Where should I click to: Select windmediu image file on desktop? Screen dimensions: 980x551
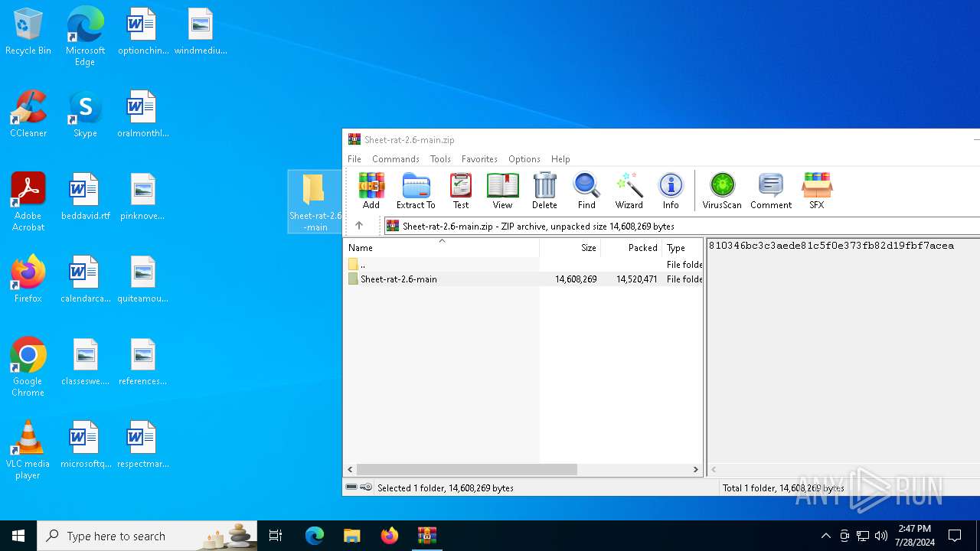(x=201, y=32)
